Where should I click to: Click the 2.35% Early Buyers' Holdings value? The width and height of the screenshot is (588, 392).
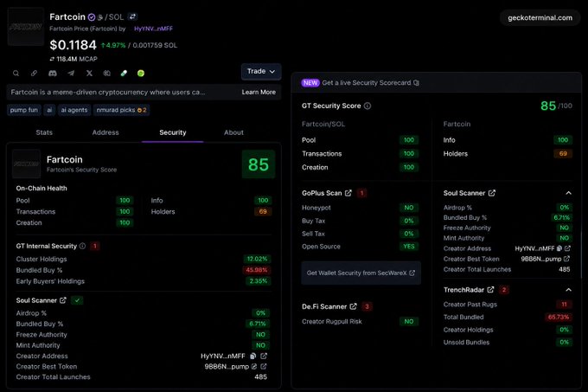click(258, 281)
